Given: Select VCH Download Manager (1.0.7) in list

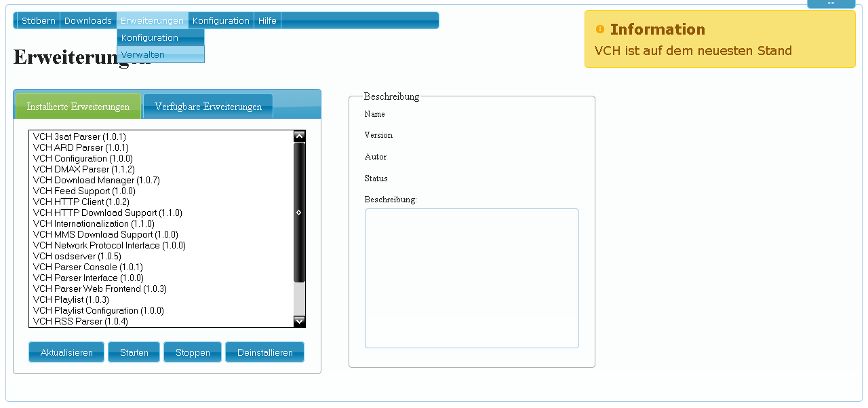Looking at the screenshot, I should pyautogui.click(x=96, y=180).
